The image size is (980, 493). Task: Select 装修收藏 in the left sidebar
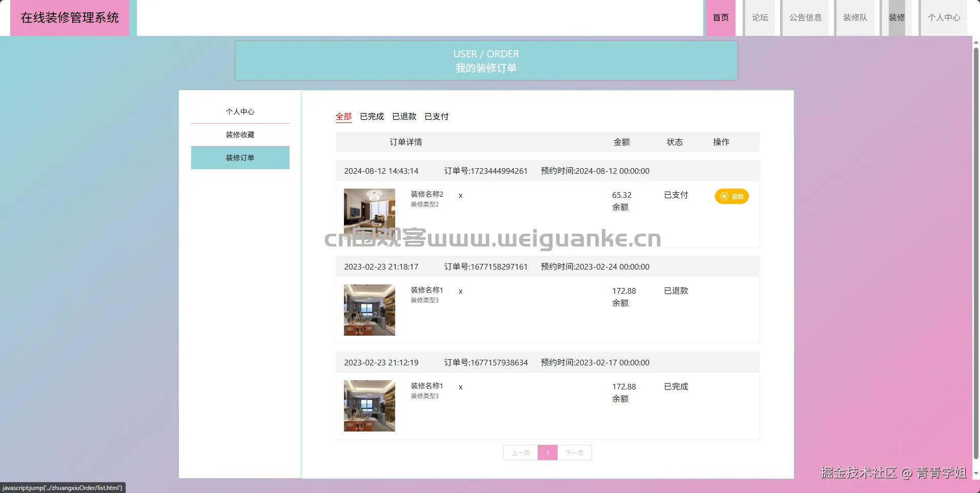click(240, 135)
